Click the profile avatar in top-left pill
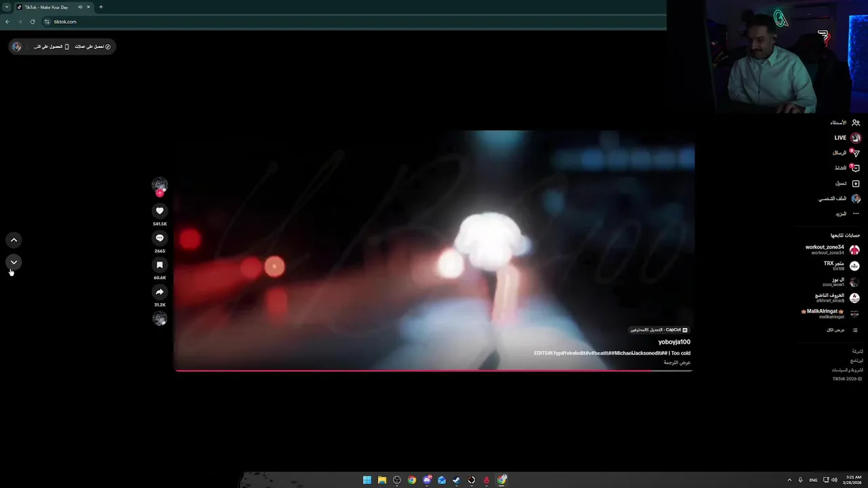 pyautogui.click(x=17, y=47)
